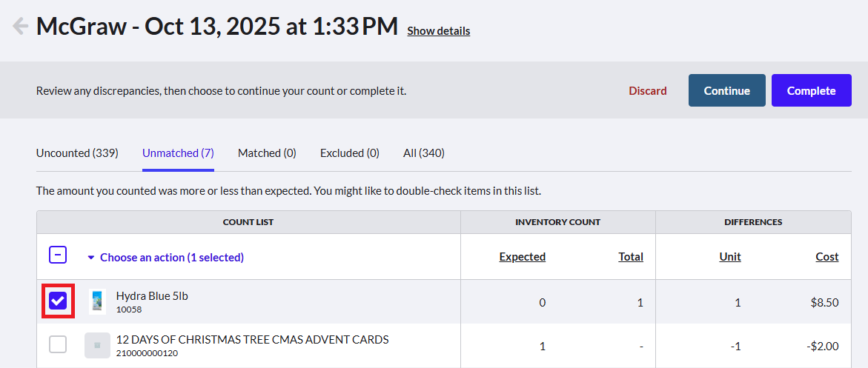Screen dimensions: 868x368
Task: Check the 12 Days of Christmas checkbox
Action: tap(58, 344)
